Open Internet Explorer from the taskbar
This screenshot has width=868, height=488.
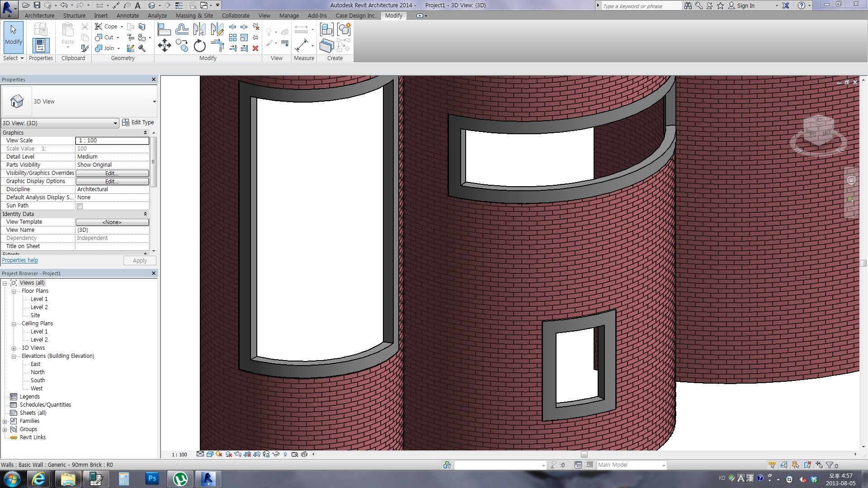click(x=39, y=479)
